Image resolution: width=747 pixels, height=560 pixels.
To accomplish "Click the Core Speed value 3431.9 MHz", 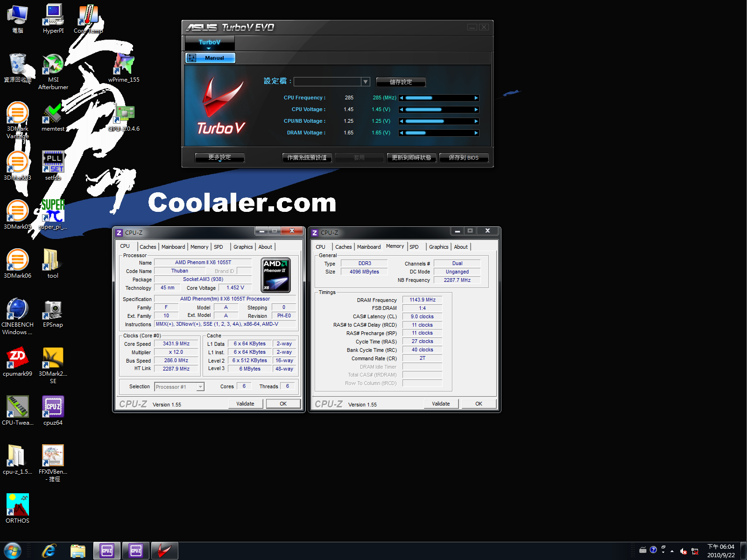I will click(176, 344).
